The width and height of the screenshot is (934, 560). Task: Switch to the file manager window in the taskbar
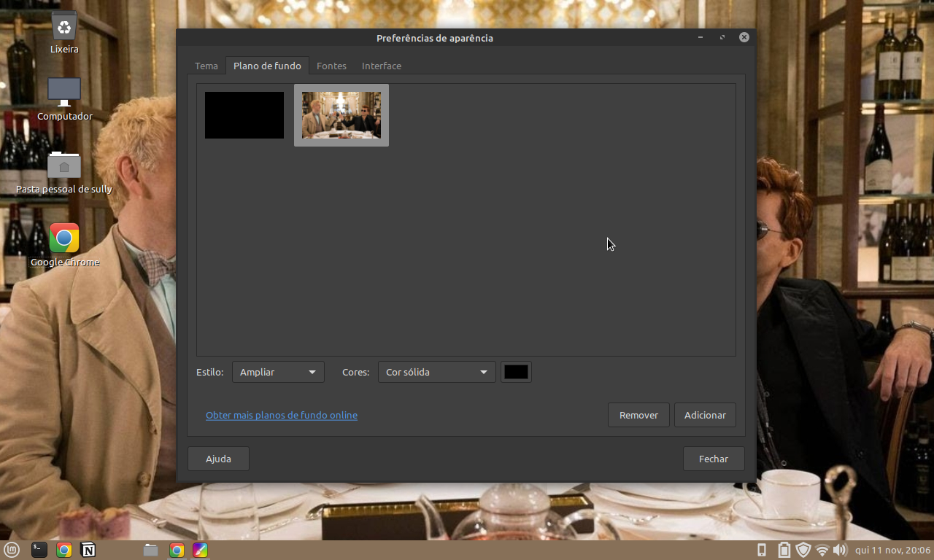click(151, 550)
